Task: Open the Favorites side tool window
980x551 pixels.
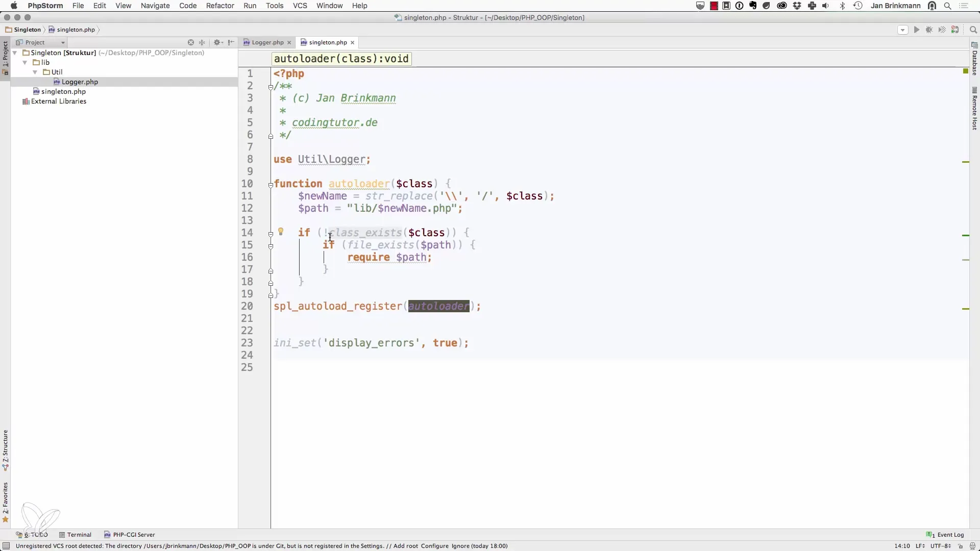Action: click(x=5, y=503)
